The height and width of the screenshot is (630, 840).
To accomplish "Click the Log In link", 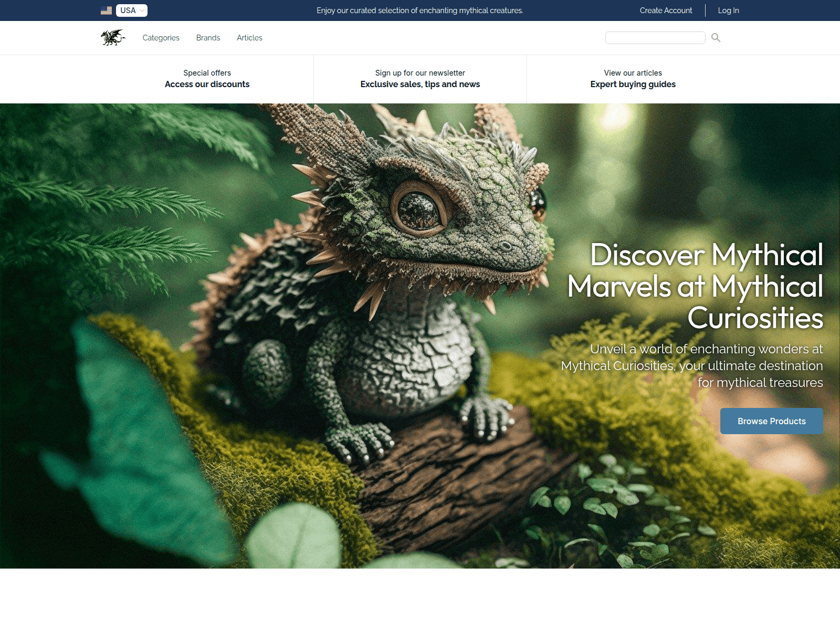I will (728, 10).
